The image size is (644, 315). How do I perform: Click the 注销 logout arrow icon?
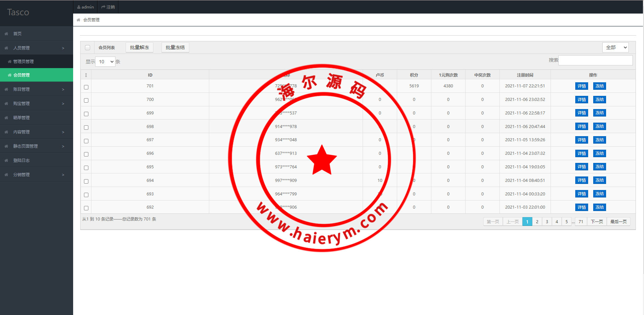[103, 7]
